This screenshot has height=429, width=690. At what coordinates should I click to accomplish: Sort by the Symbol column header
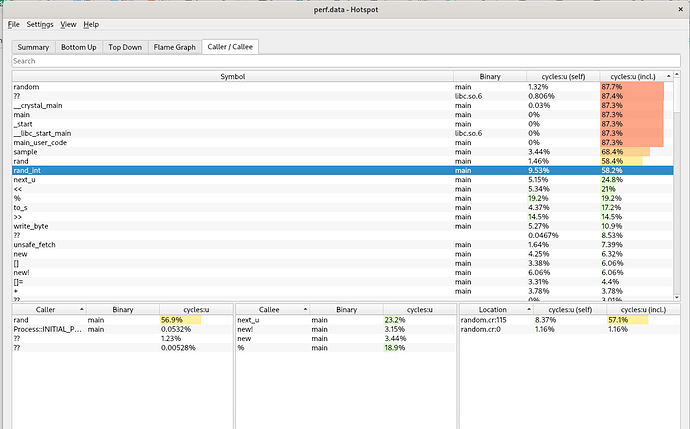tap(233, 76)
